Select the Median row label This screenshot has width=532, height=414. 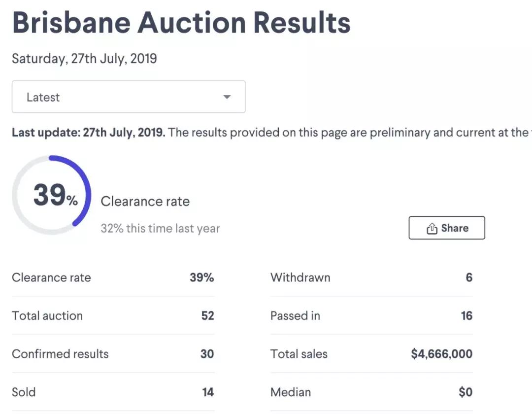(x=291, y=392)
